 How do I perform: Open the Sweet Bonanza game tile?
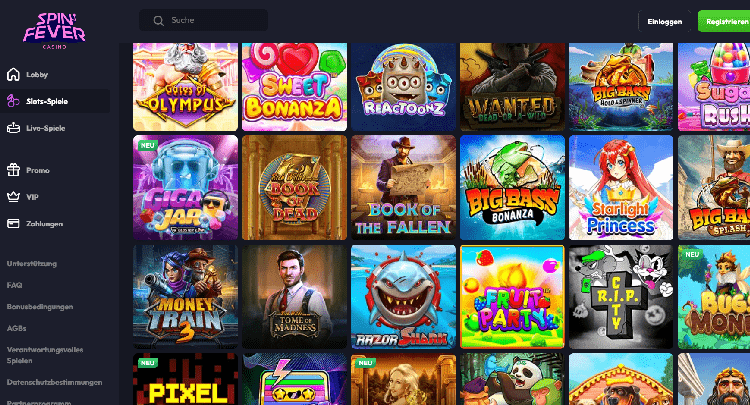[294, 87]
